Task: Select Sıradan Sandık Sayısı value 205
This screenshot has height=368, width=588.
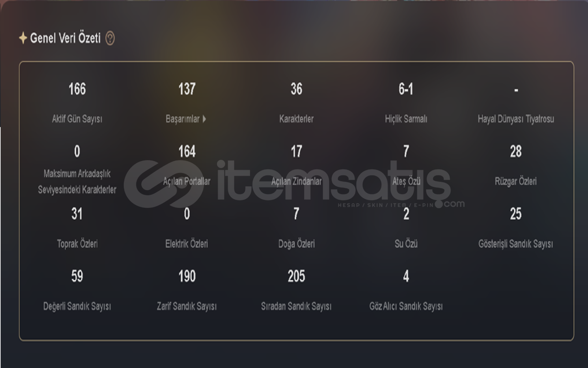Action: [296, 276]
